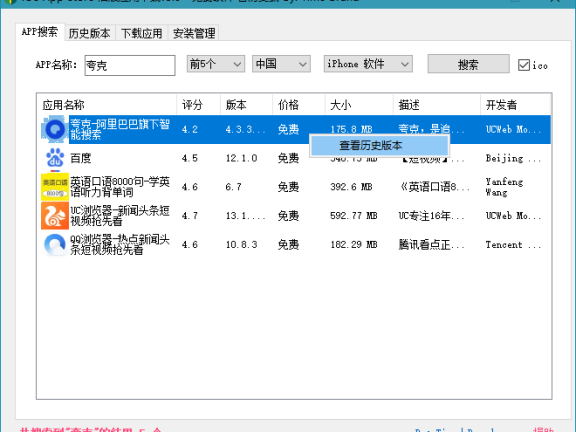Viewport: 576px width, 432px height.
Task: Switch to the 安装管理 tab
Action: [x=194, y=33]
